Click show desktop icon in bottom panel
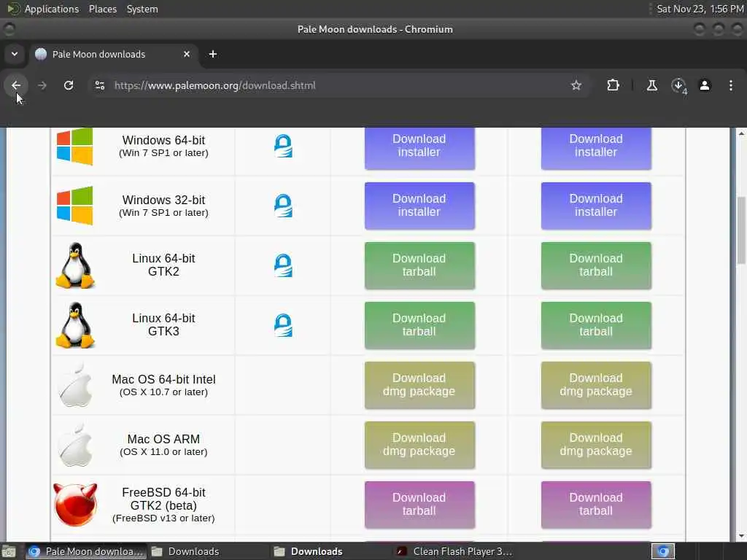The image size is (747, 560). (9, 551)
